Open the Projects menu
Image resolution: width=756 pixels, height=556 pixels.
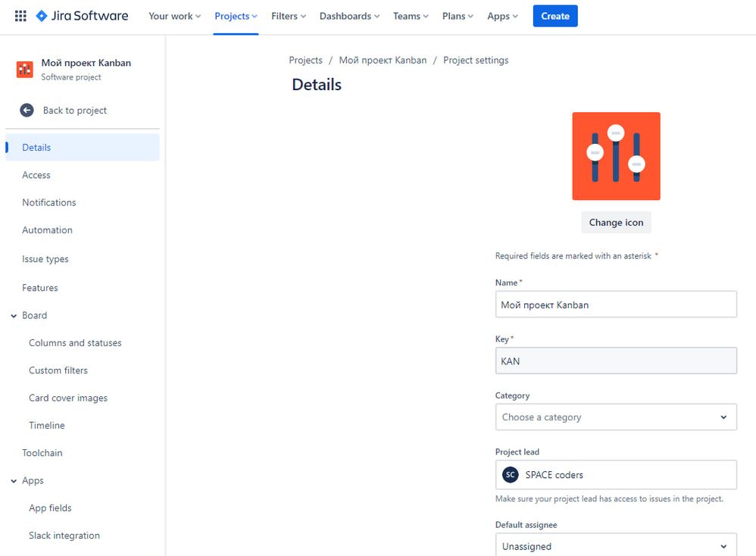tap(236, 16)
